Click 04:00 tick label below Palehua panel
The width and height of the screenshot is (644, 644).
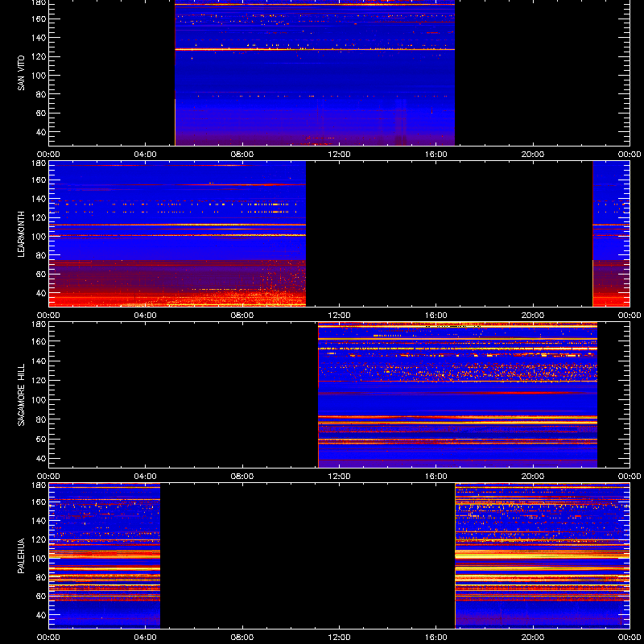(x=146, y=638)
